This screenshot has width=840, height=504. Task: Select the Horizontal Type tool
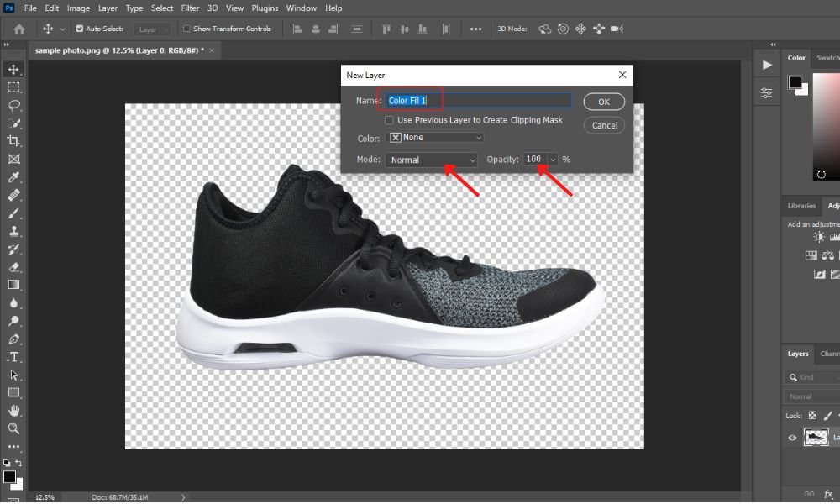pos(13,357)
